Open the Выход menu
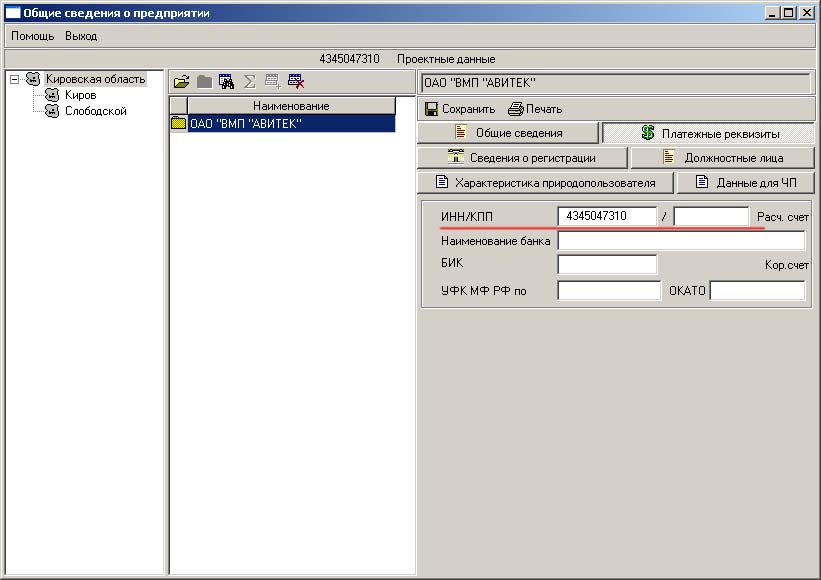Image resolution: width=821 pixels, height=580 pixels. click(81, 36)
